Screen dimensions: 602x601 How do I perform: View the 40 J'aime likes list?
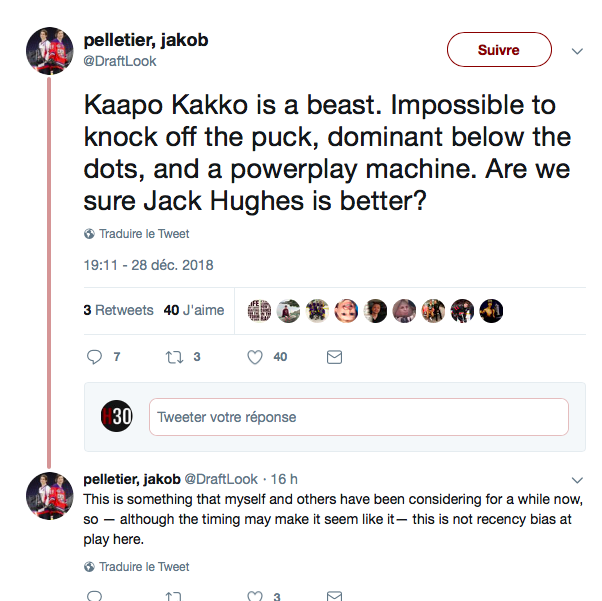tap(194, 310)
